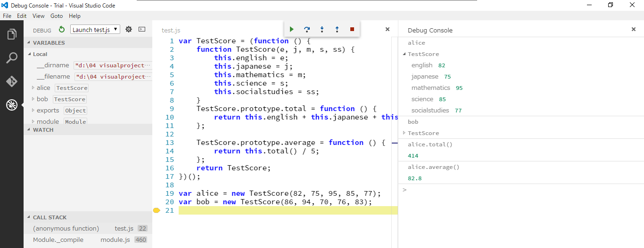The width and height of the screenshot is (644, 248).
Task: Open the Explorer view in the sidebar
Action: (x=12, y=34)
